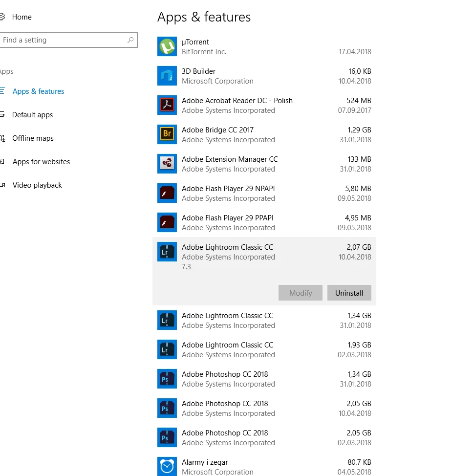Click the 7.3 version number text
This screenshot has width=452, height=476.
click(186, 267)
